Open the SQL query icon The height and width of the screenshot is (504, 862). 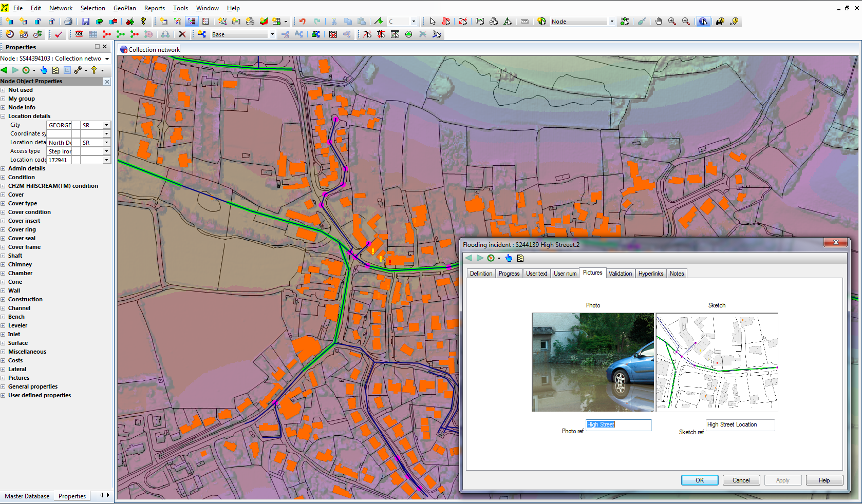[79, 34]
